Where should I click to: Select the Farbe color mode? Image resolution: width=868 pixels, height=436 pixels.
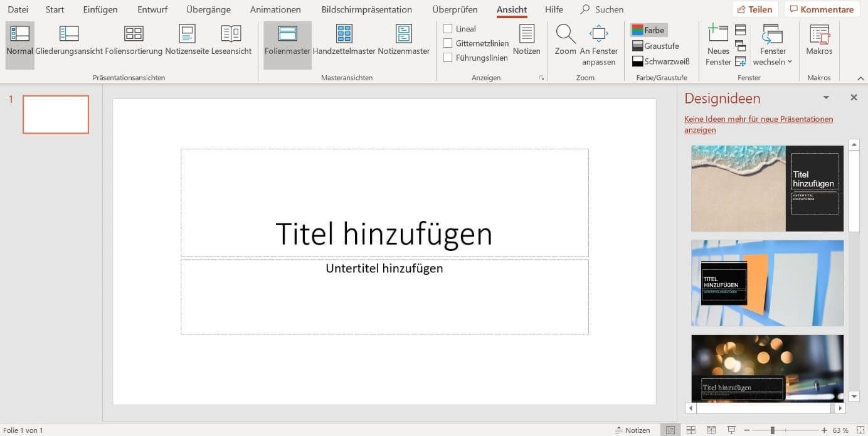[648, 30]
